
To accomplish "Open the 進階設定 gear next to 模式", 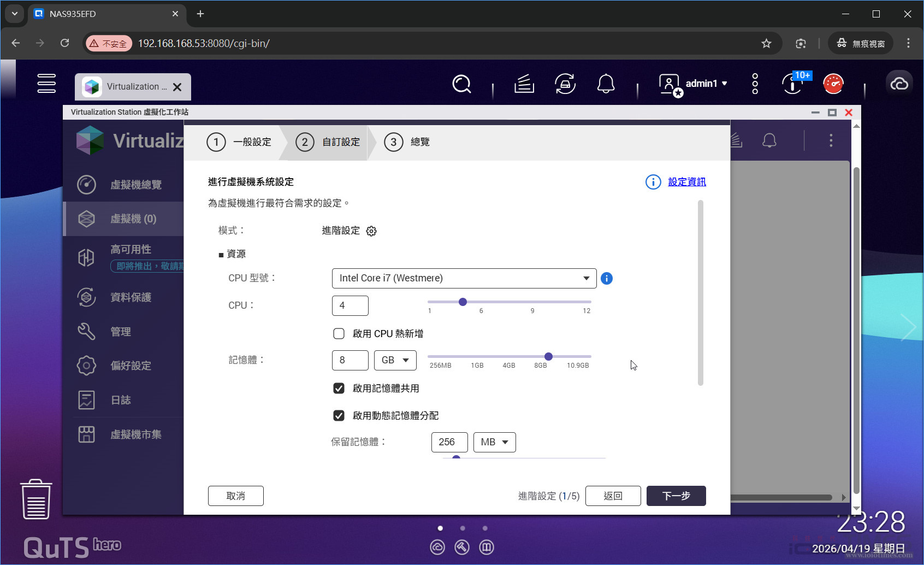I will pyautogui.click(x=371, y=231).
